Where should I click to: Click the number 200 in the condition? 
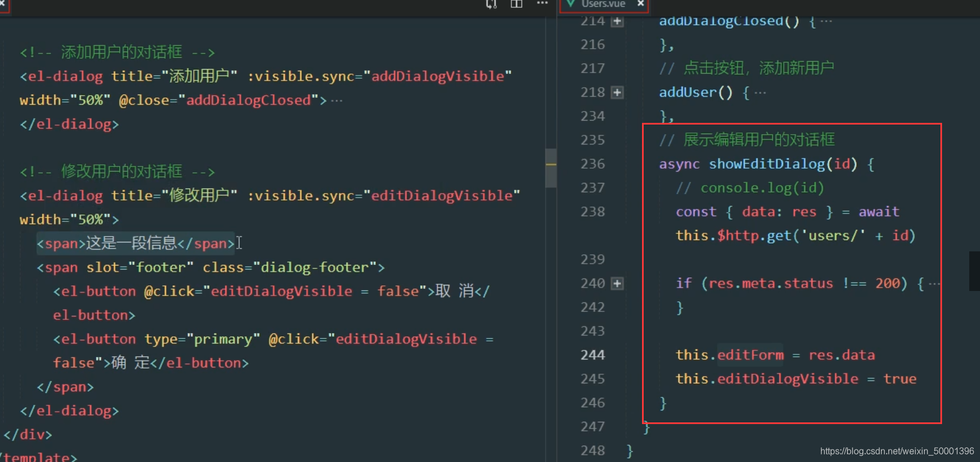coord(888,283)
